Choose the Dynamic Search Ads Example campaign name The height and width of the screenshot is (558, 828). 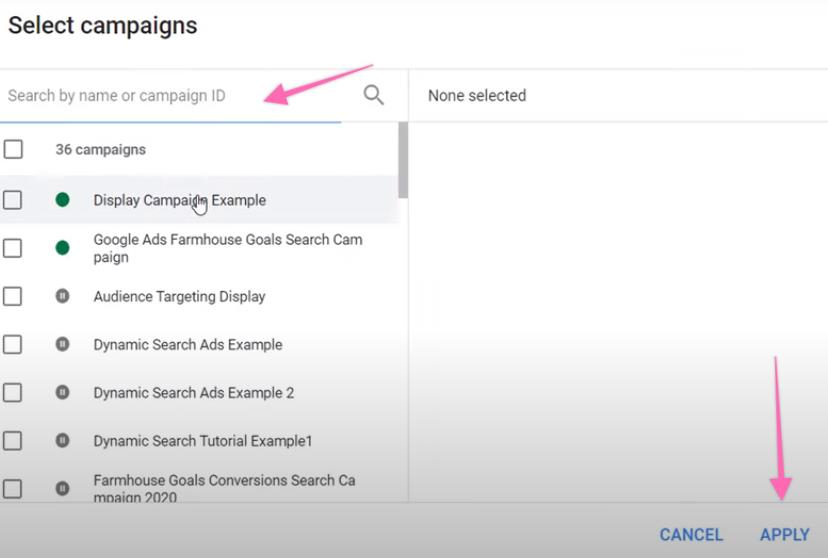point(188,345)
